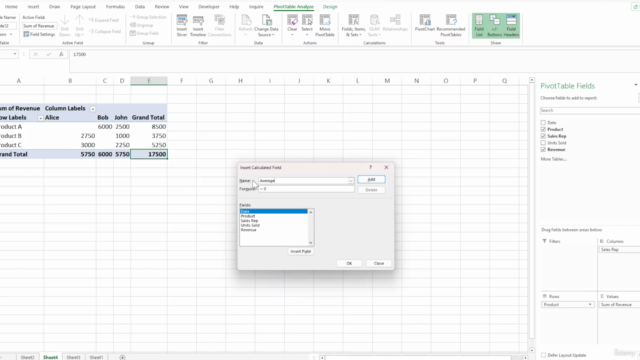
Task: Switch to the Formulas tab
Action: pyautogui.click(x=115, y=7)
